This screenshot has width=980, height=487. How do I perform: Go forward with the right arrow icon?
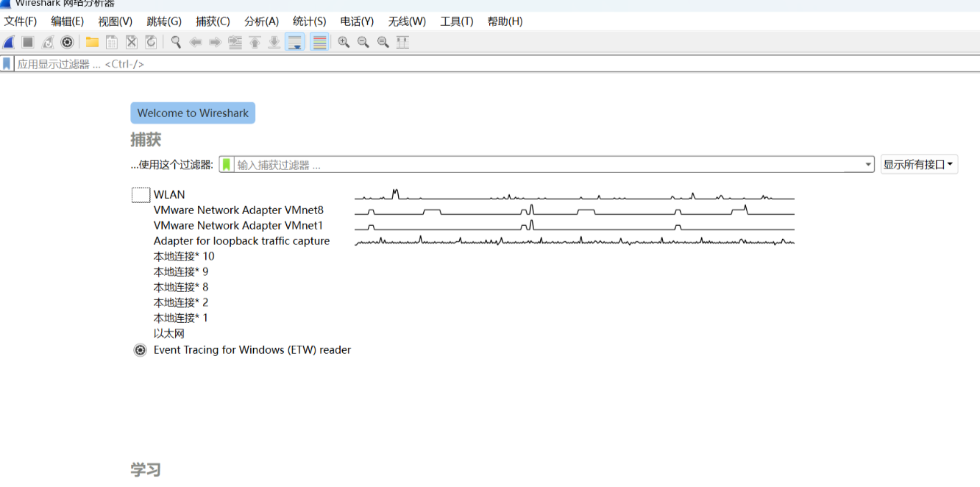(x=216, y=42)
